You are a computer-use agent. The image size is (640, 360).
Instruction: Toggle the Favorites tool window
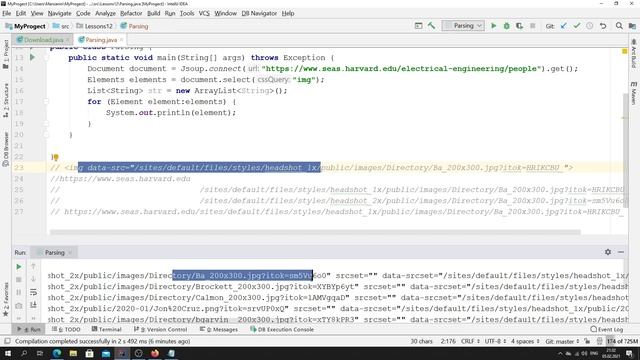6,299
